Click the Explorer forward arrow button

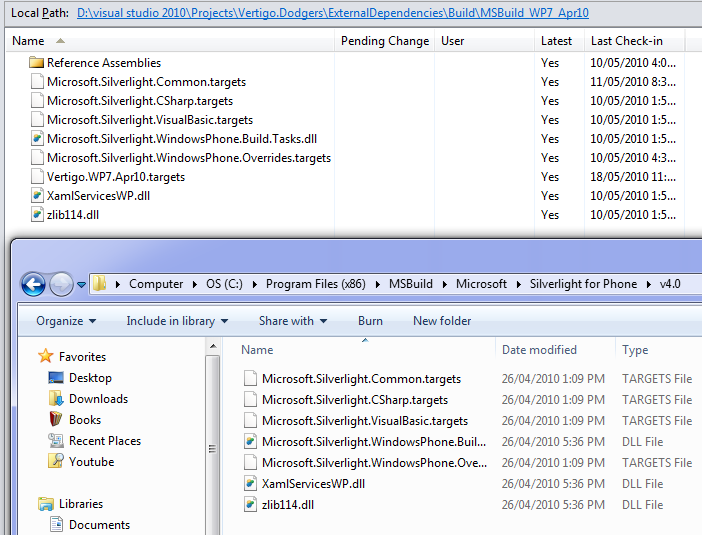click(61, 284)
